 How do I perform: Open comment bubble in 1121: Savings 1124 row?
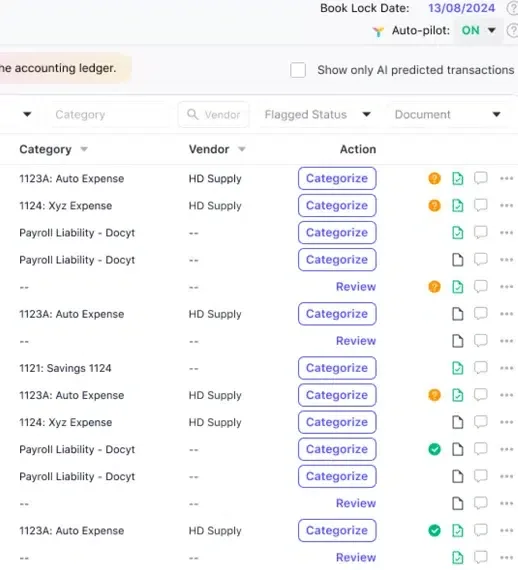(x=481, y=368)
